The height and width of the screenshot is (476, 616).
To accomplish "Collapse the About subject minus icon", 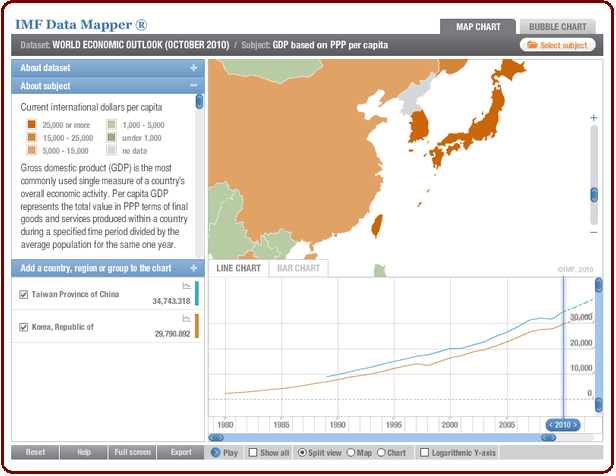I will (194, 86).
